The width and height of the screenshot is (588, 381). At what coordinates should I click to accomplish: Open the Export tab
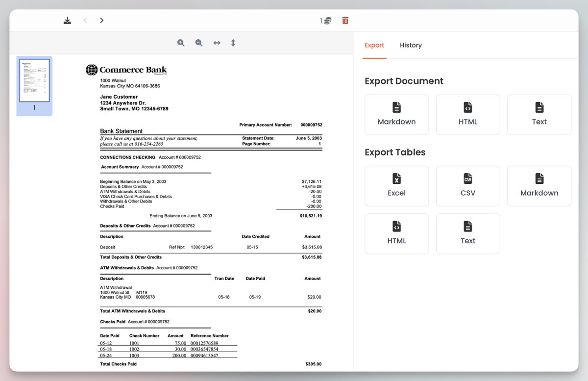[374, 45]
